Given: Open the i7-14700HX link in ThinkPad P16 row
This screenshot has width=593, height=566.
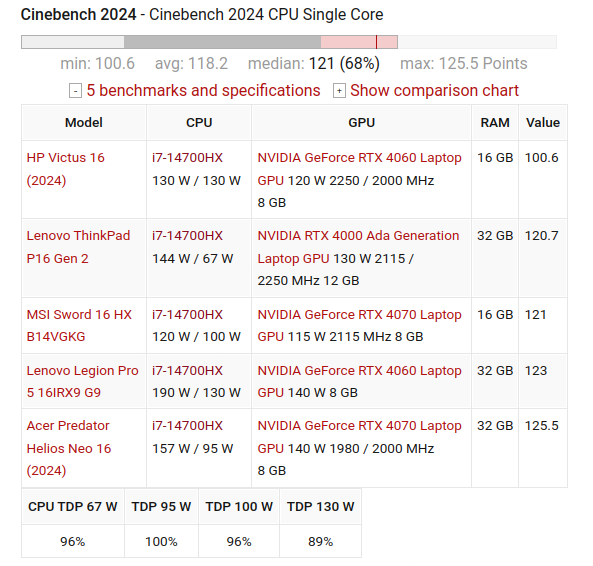Looking at the screenshot, I should [187, 236].
